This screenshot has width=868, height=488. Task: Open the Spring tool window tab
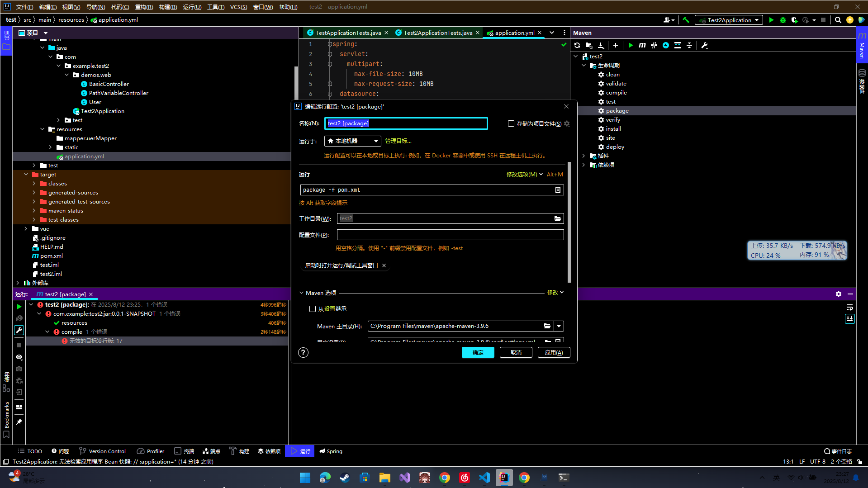[331, 451]
